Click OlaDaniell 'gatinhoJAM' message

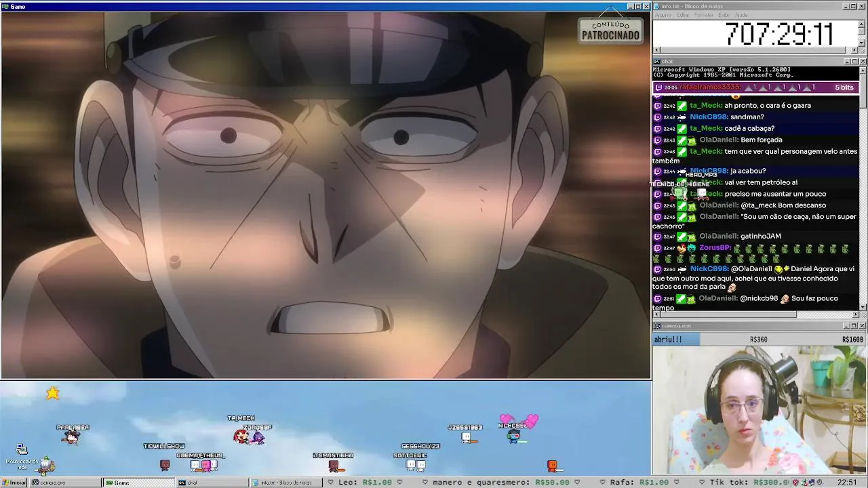[760, 236]
